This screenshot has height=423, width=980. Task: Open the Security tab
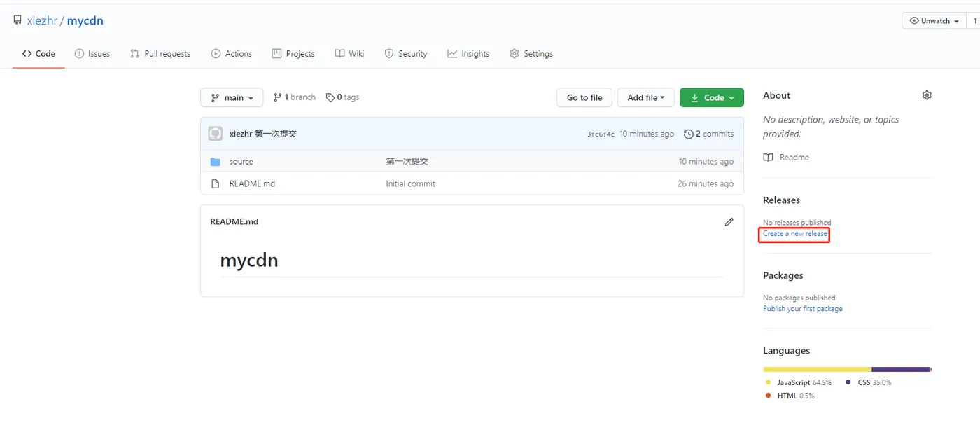tap(406, 53)
